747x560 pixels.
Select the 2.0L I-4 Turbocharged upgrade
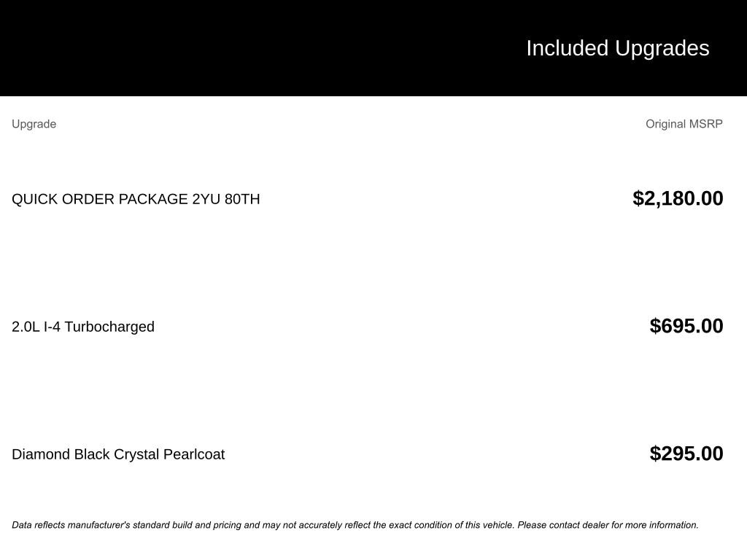(x=83, y=327)
